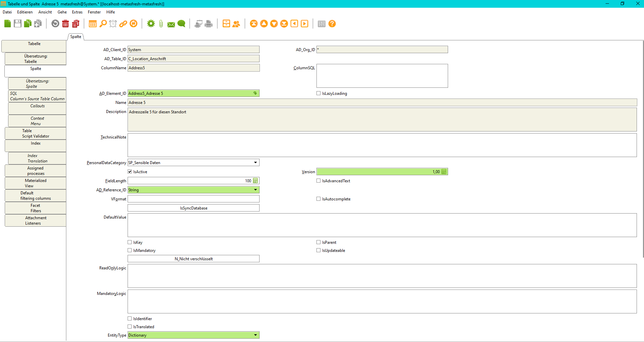Click the printer icon
644x342 pixels.
coord(209,24)
